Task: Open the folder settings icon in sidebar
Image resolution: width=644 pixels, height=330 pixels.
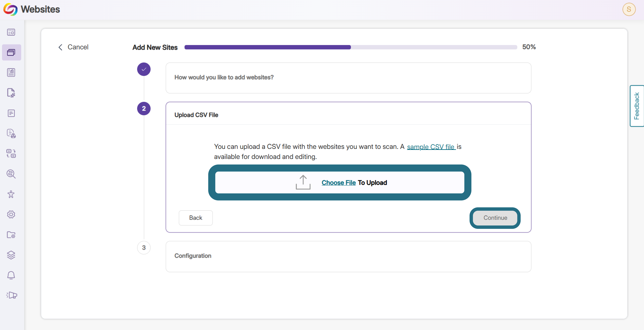Action: coord(11,235)
